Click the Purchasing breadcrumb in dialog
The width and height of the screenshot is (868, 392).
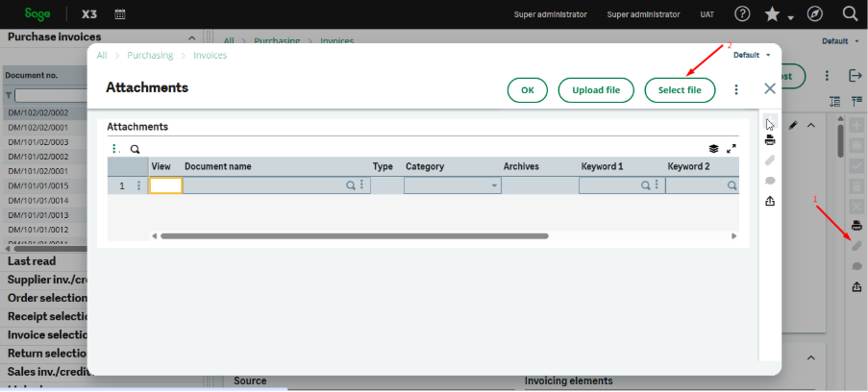point(151,56)
